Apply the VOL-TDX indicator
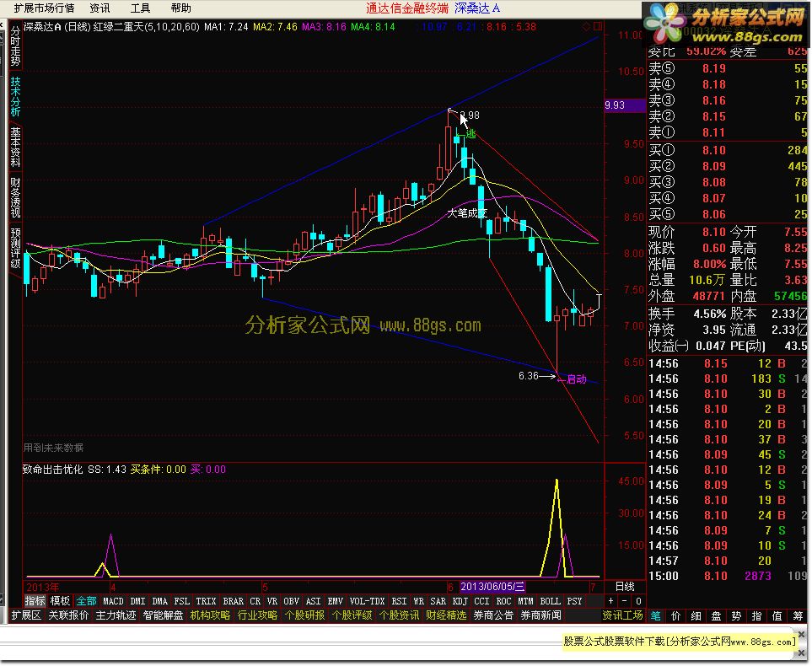The image size is (812, 666). [x=367, y=601]
